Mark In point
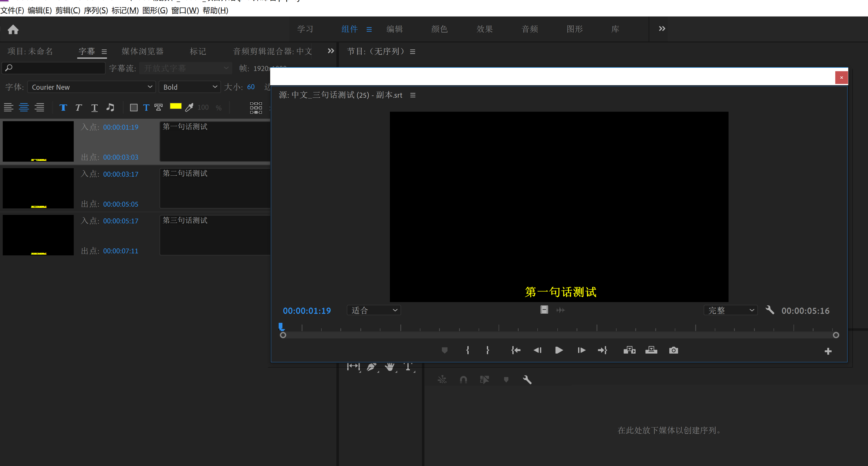The width and height of the screenshot is (868, 466). click(x=468, y=350)
